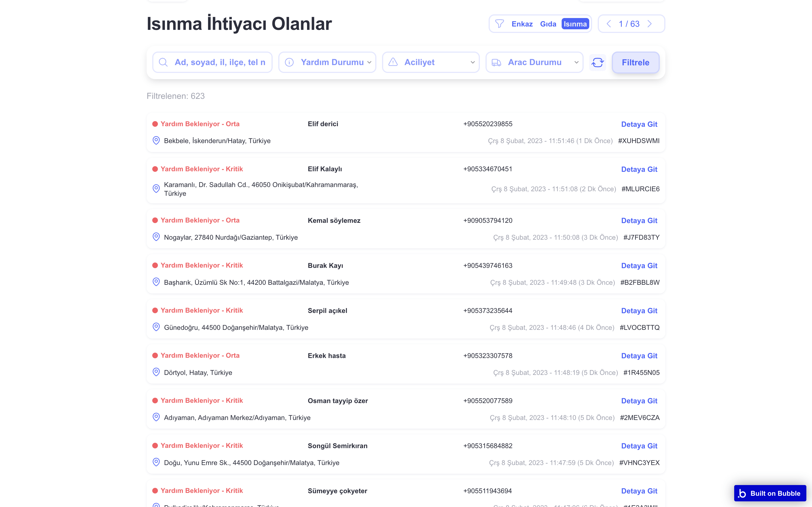Open the Arac Durumu dropdown
The image size is (812, 507).
pyautogui.click(x=535, y=62)
